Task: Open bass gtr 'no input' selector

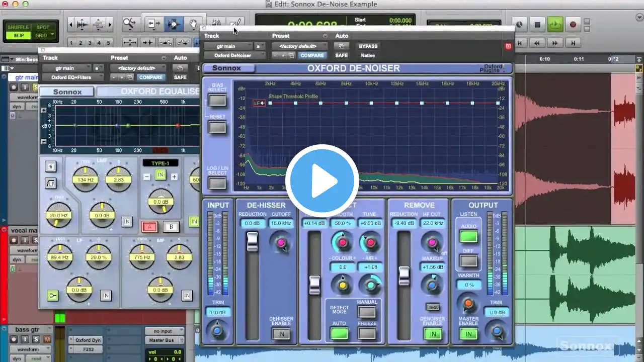Action: 164,331
